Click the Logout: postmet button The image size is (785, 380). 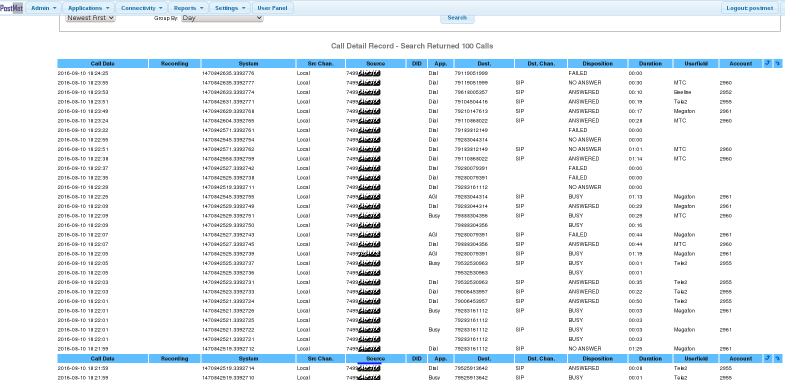point(749,8)
